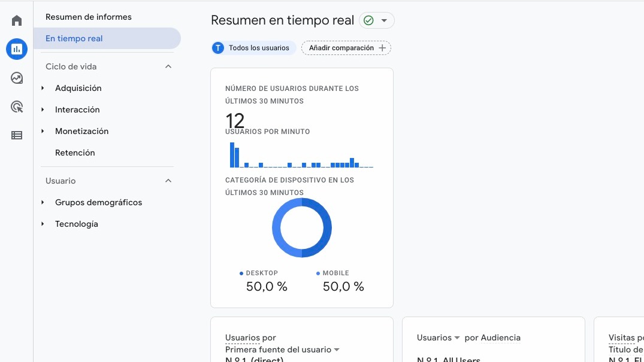Image resolution: width=644 pixels, height=362 pixels.
Task: Select En tiempo real report
Action: pos(107,38)
